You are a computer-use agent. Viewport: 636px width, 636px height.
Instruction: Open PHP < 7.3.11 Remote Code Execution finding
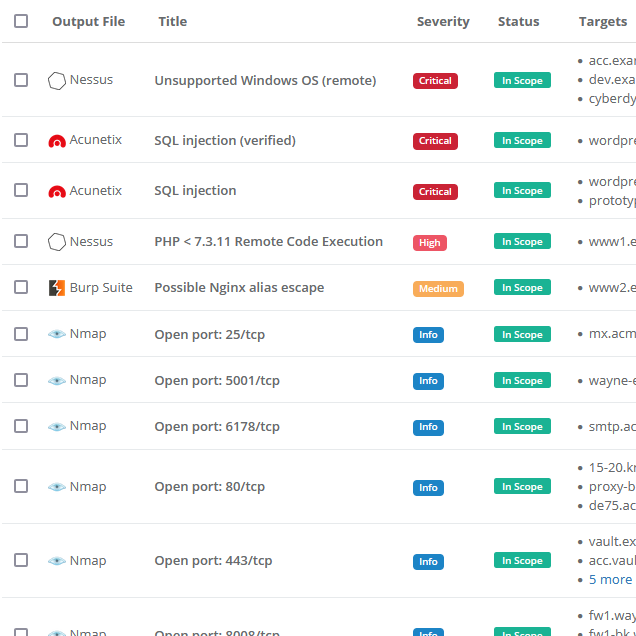click(269, 241)
